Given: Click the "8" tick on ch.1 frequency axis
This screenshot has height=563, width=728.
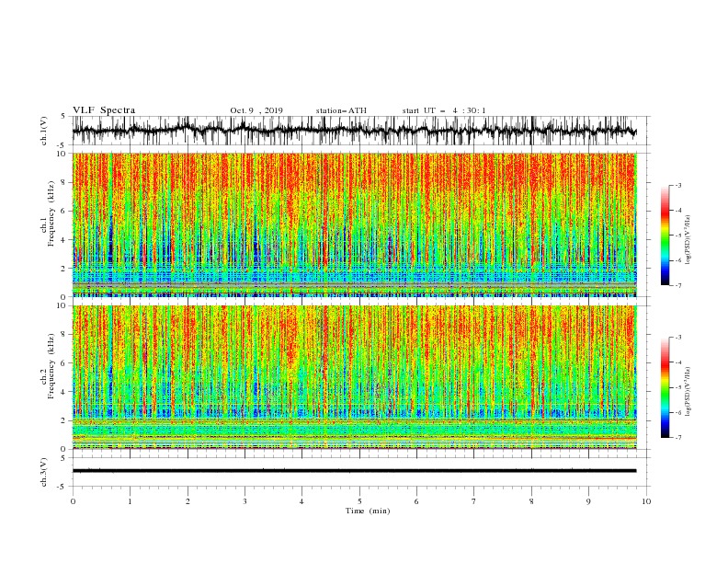Looking at the screenshot, I should (x=64, y=182).
